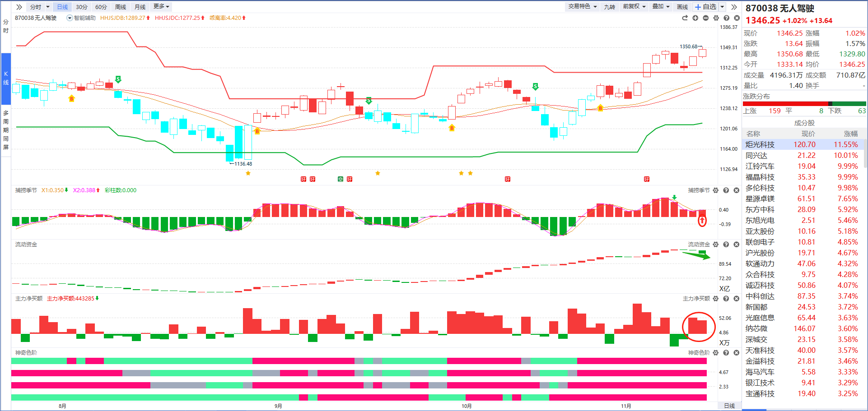
Task: Sort constituents by 现价 column header
Action: pos(808,134)
